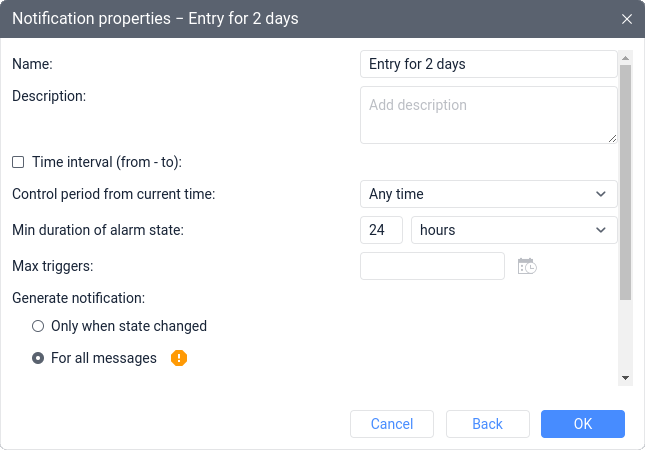Image resolution: width=645 pixels, height=450 pixels.
Task: Open the Control period dropdown
Action: tap(488, 194)
